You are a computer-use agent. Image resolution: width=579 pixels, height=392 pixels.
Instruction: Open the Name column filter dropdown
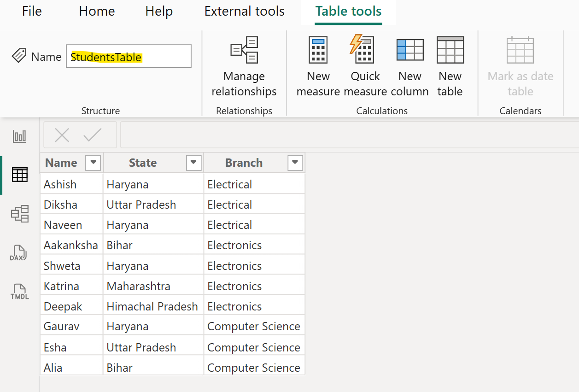click(93, 163)
